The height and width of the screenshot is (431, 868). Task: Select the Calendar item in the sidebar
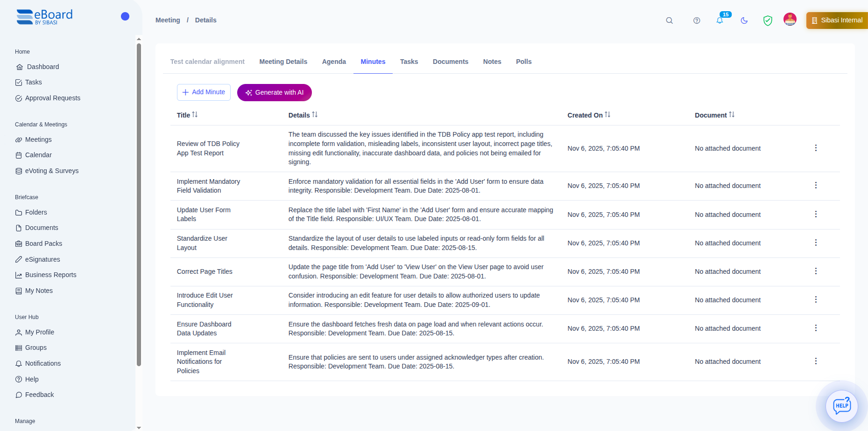pyautogui.click(x=38, y=155)
